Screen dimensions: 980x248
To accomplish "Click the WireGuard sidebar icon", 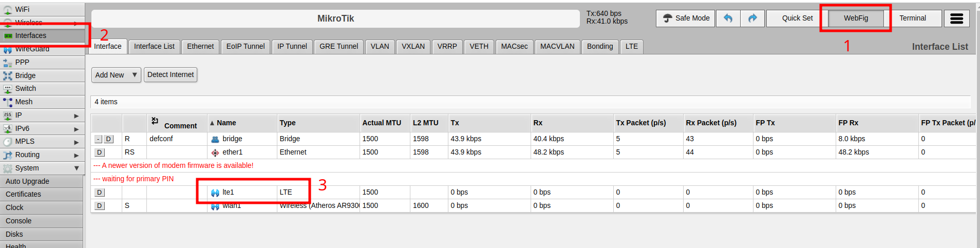I will click(x=8, y=49).
